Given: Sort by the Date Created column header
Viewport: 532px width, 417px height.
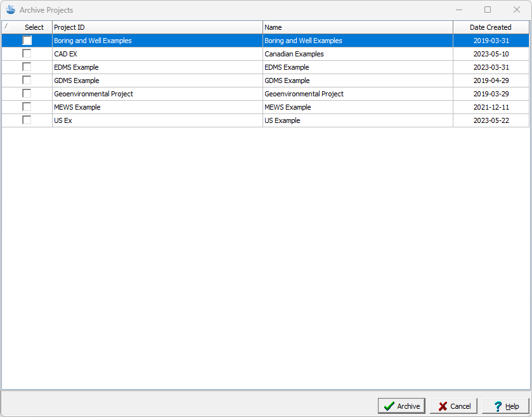Looking at the screenshot, I should pos(490,27).
